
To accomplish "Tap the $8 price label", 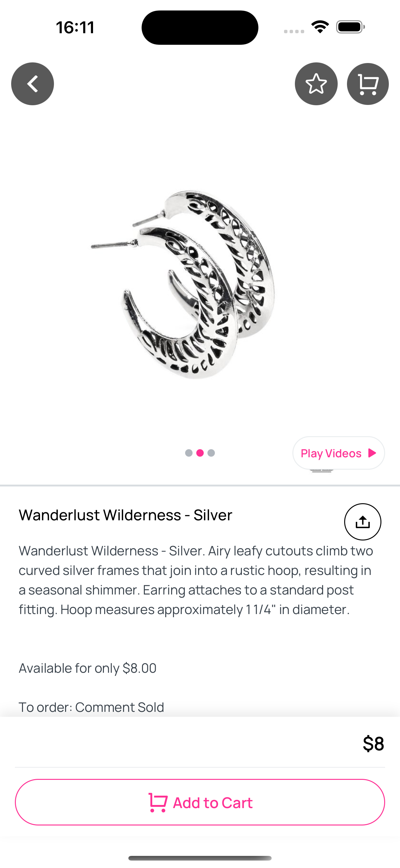I will pyautogui.click(x=373, y=743).
